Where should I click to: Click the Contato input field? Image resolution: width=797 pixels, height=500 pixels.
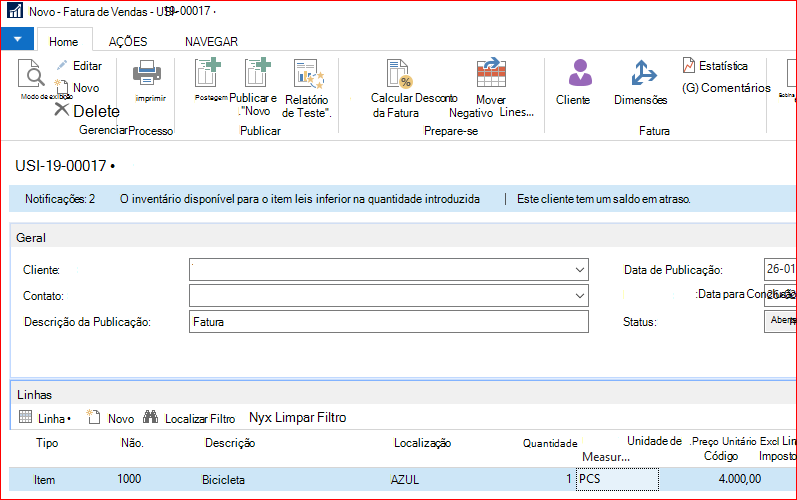tap(389, 295)
